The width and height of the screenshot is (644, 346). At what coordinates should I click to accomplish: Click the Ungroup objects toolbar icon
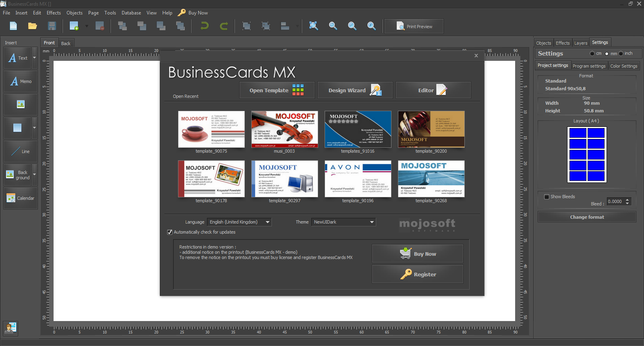[x=266, y=26]
